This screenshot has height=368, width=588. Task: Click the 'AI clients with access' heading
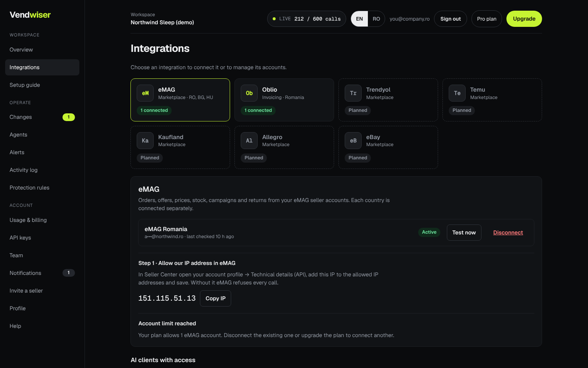click(x=163, y=360)
